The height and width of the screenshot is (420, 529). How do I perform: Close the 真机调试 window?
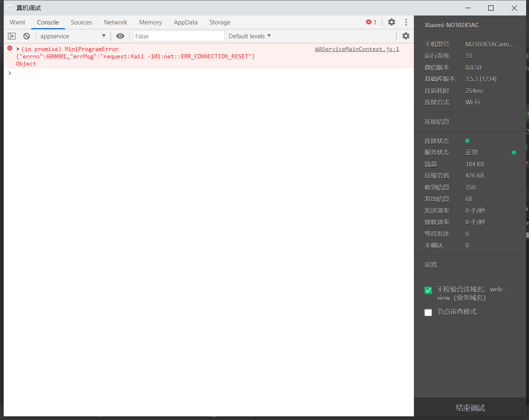514,8
